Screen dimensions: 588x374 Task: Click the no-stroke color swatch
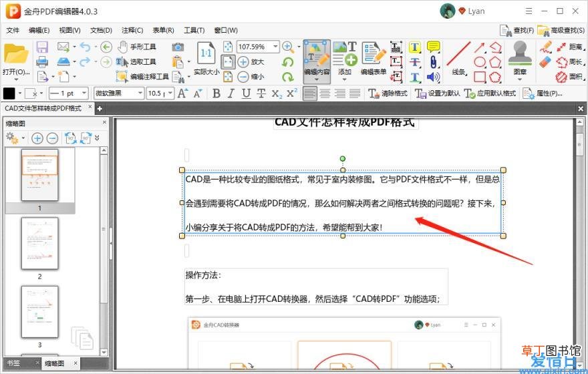tap(31, 93)
